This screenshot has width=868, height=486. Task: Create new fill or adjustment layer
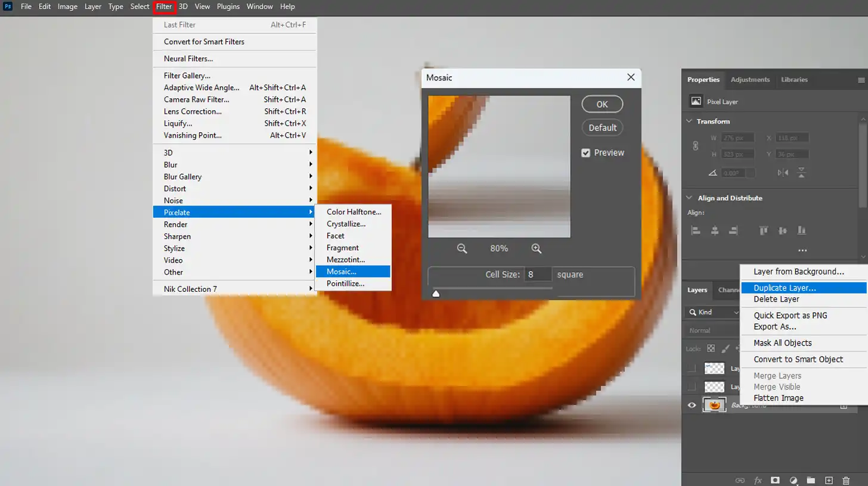[x=793, y=480]
